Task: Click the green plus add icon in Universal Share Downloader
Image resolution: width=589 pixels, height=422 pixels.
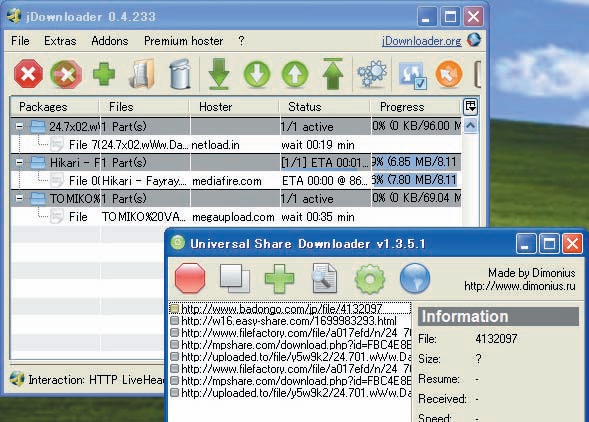Action: pyautogui.click(x=279, y=278)
